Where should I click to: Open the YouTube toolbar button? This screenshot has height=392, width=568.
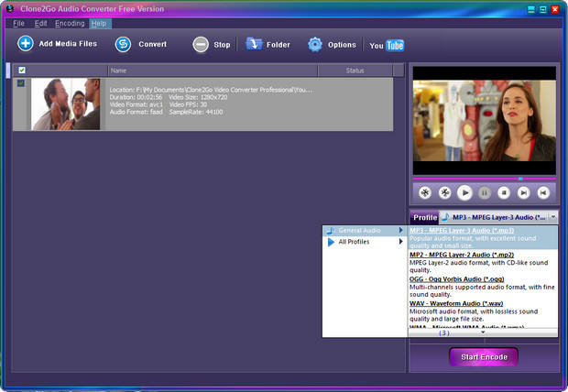coord(387,45)
